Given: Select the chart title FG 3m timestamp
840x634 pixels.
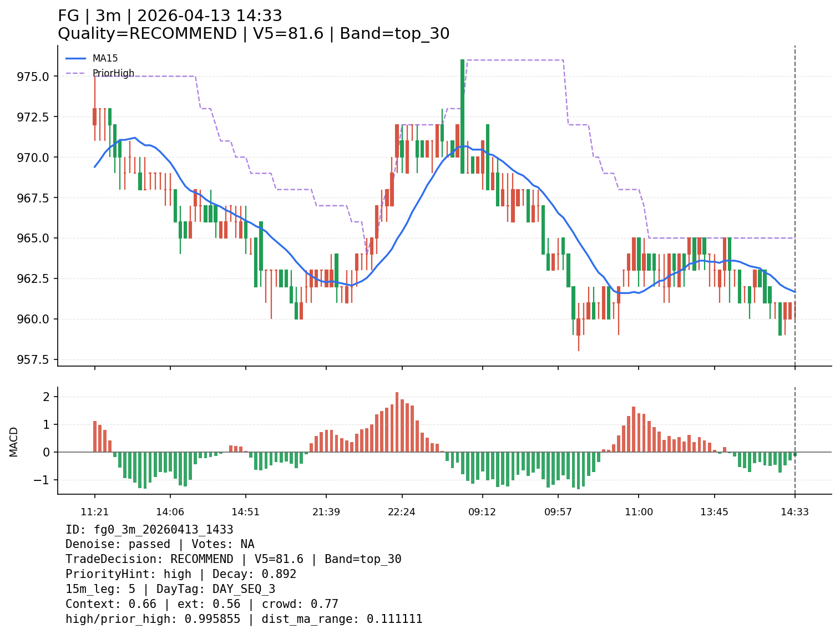Looking at the screenshot, I should click(x=170, y=16).
